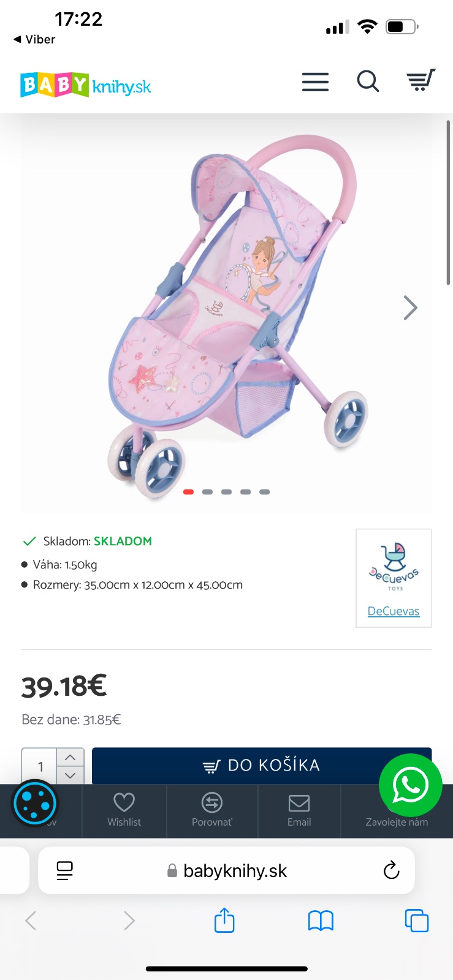Open the blue accessibility widget circle
453x980 pixels.
click(x=35, y=803)
